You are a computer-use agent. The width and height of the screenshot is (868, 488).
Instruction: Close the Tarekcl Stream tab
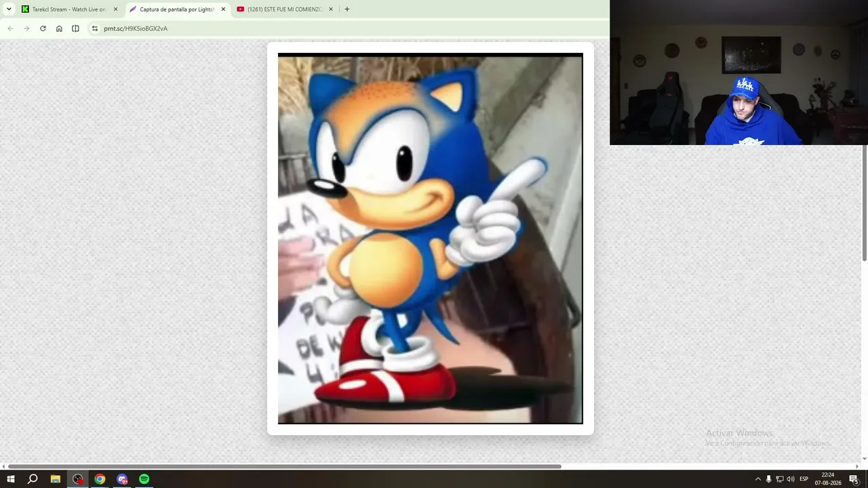[115, 9]
